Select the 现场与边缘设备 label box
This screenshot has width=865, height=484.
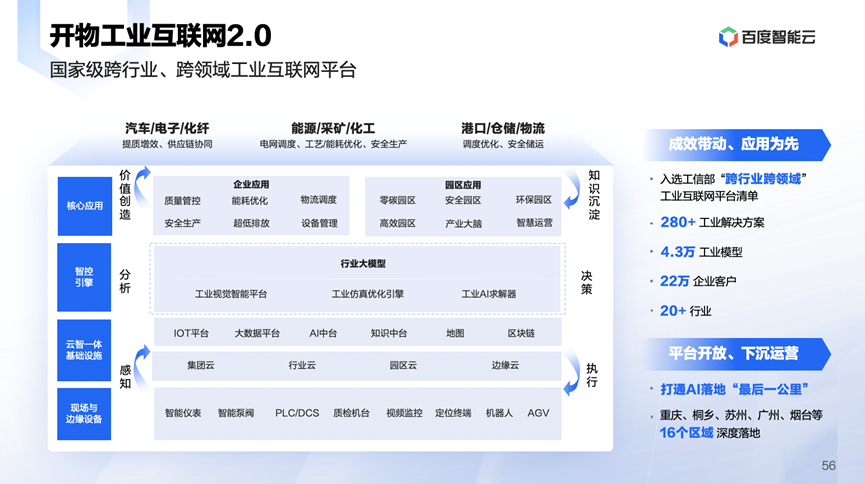point(84,413)
